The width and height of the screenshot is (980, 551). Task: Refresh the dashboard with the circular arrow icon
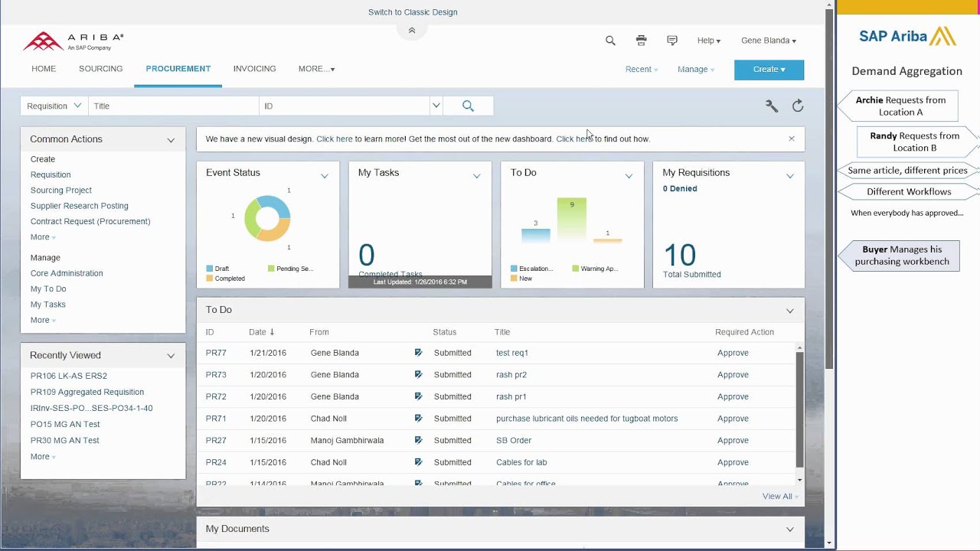click(x=798, y=106)
